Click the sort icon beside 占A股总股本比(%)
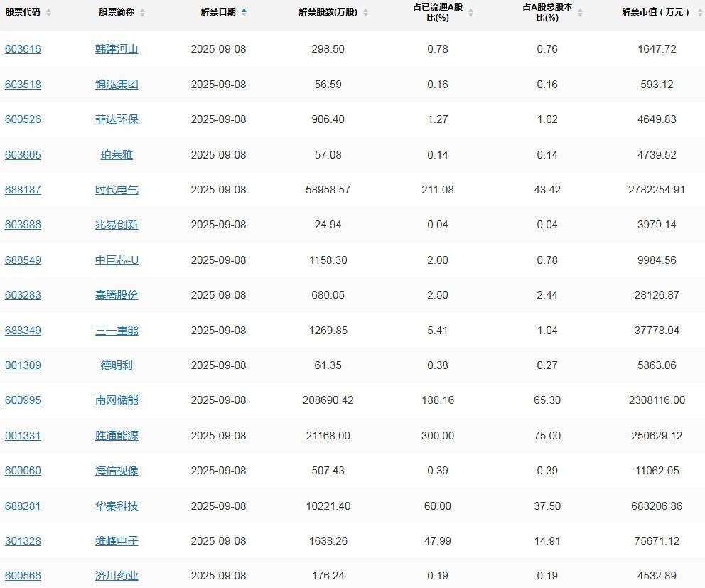Image resolution: width=705 pixels, height=588 pixels. coord(579,13)
